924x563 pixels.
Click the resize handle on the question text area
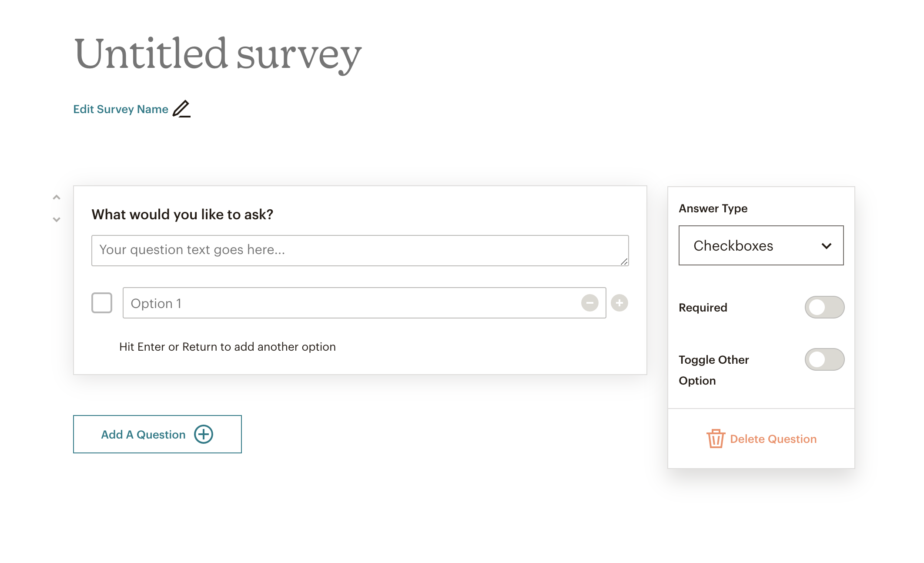[x=624, y=262]
